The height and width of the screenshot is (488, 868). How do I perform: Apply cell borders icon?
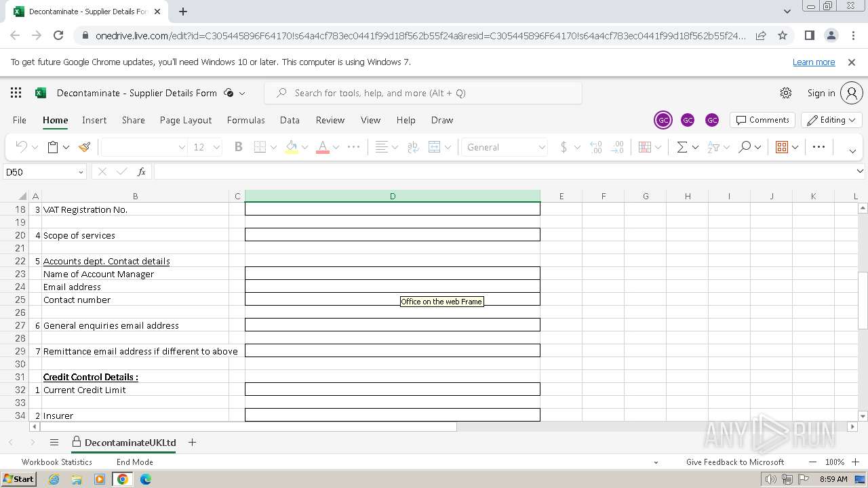click(260, 147)
